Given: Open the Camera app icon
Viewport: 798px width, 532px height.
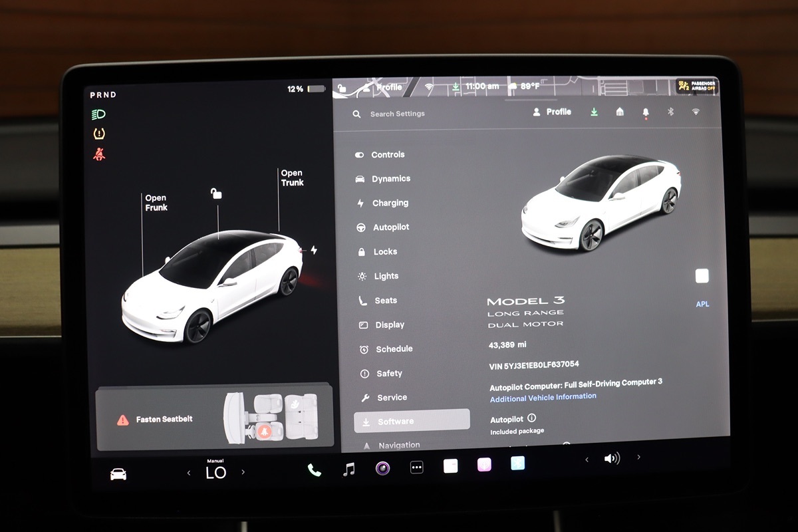Looking at the screenshot, I should [x=382, y=468].
